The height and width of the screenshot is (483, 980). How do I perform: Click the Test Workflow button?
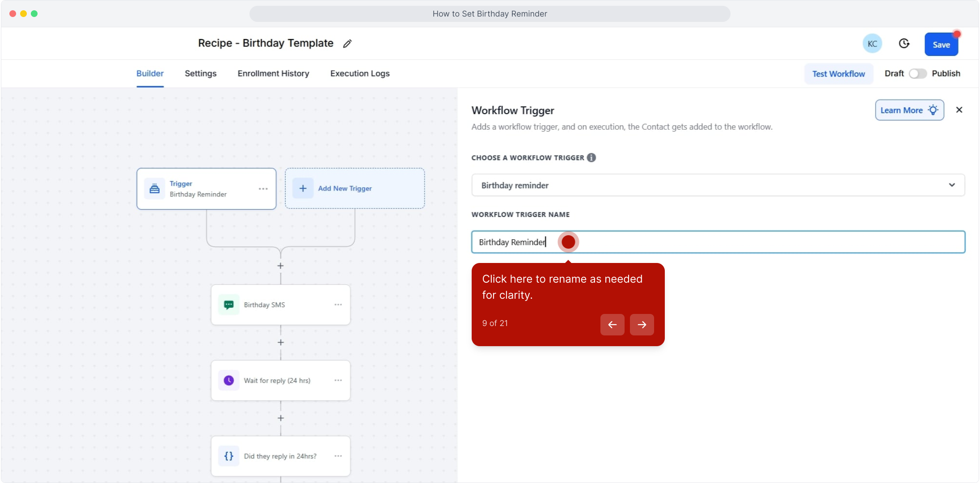pyautogui.click(x=838, y=74)
